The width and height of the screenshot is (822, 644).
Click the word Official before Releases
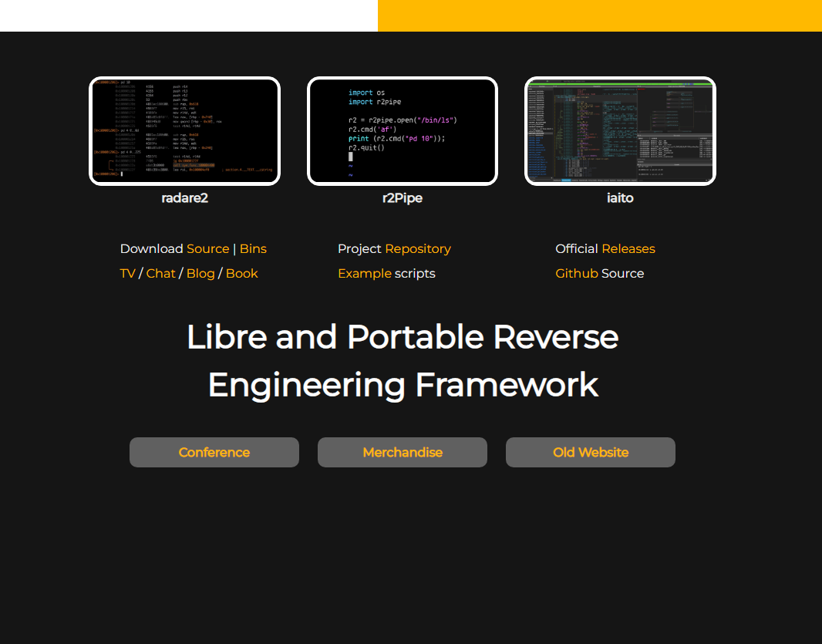point(577,248)
